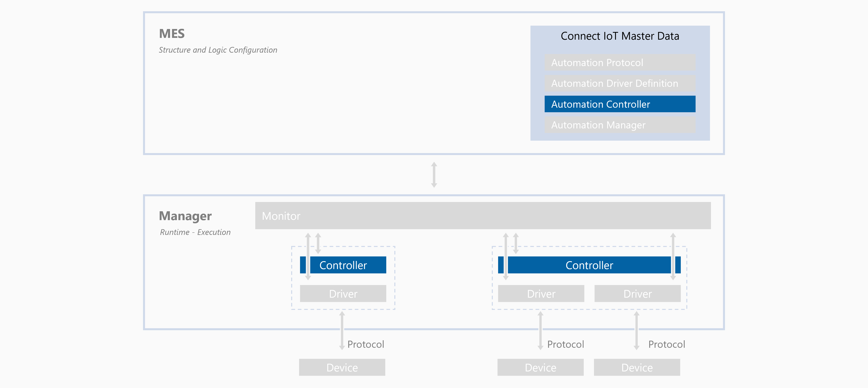
Task: Select the Automation Driver Definition box
Action: click(x=620, y=83)
